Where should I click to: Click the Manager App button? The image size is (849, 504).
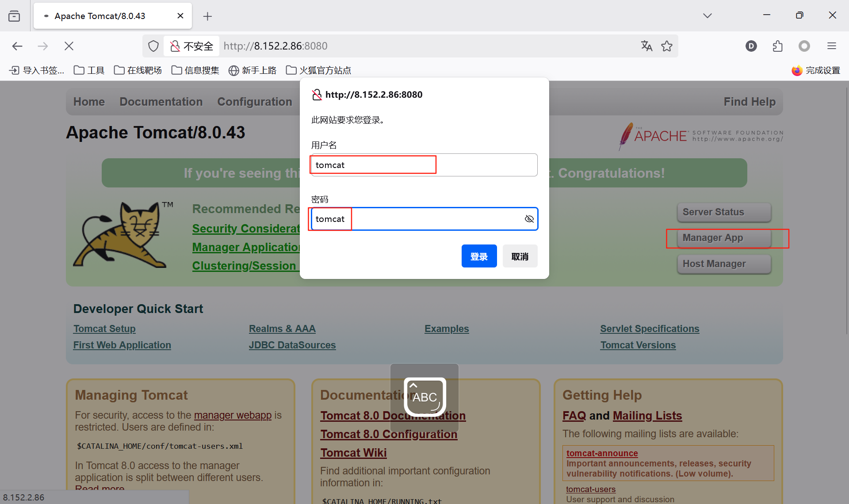[x=724, y=238]
